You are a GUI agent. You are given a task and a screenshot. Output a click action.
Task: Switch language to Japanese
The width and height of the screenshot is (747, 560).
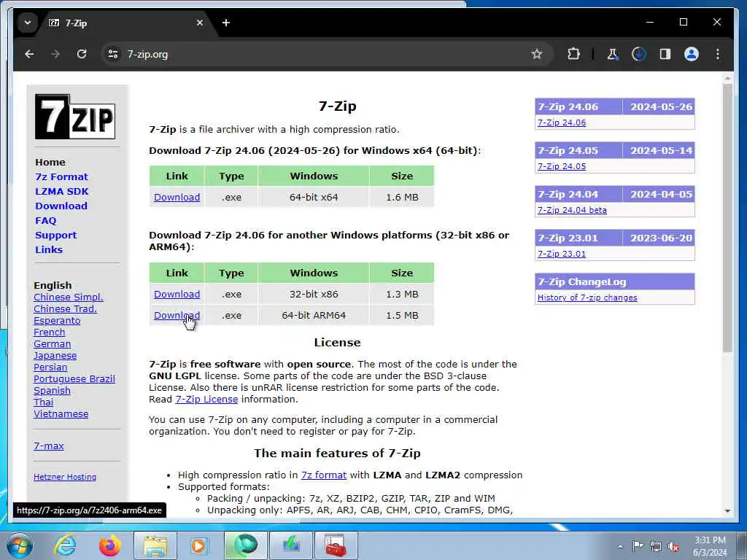point(55,356)
